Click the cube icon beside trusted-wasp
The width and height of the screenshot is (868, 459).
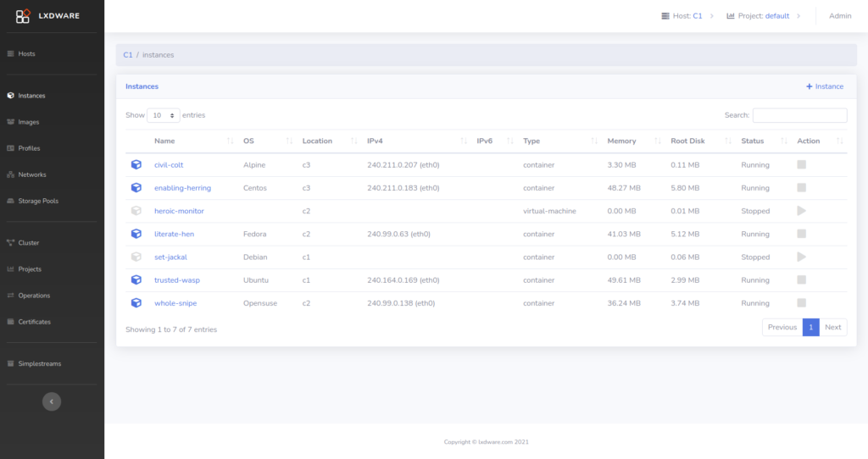click(136, 279)
